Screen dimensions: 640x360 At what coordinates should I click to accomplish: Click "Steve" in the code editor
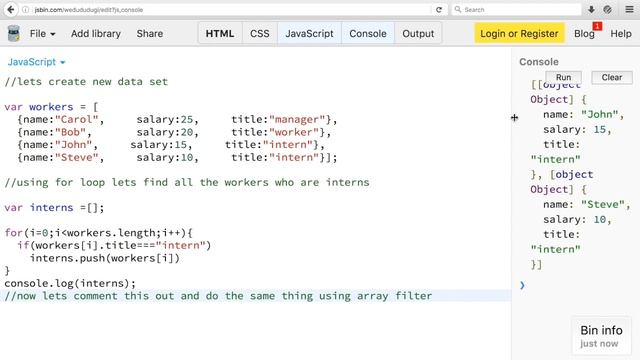click(x=77, y=158)
